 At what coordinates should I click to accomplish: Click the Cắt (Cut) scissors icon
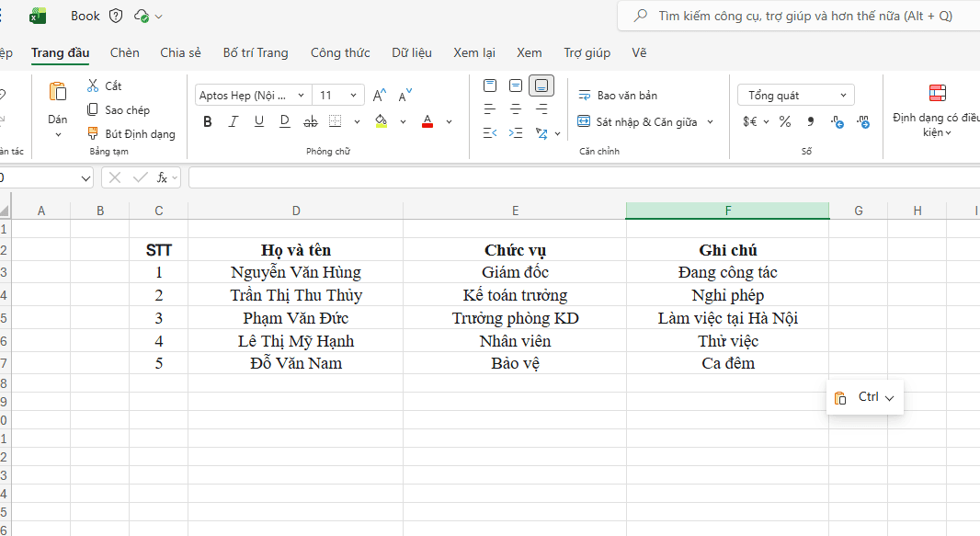click(93, 86)
